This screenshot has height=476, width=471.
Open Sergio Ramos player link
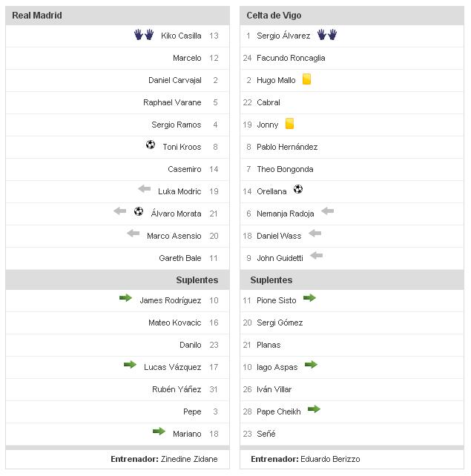[177, 125]
